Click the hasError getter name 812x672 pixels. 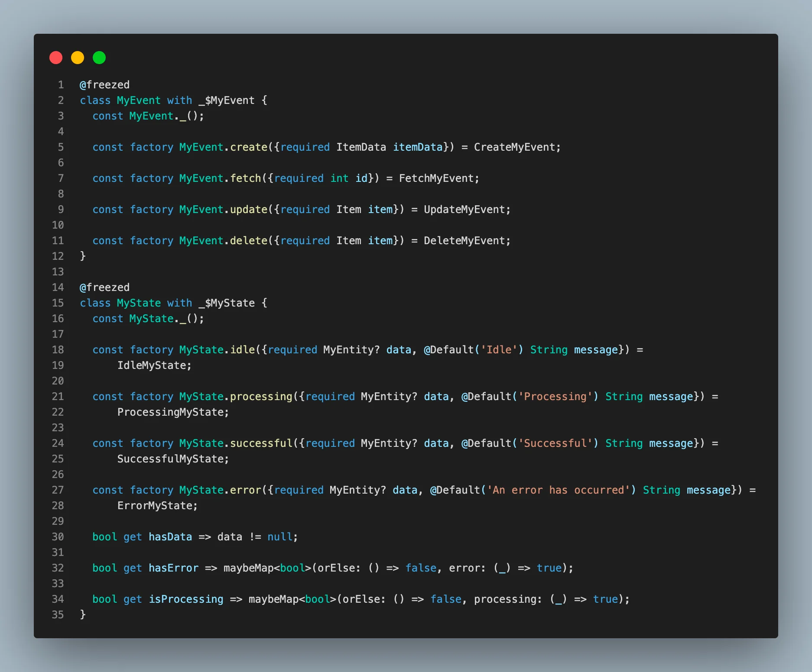point(173,568)
